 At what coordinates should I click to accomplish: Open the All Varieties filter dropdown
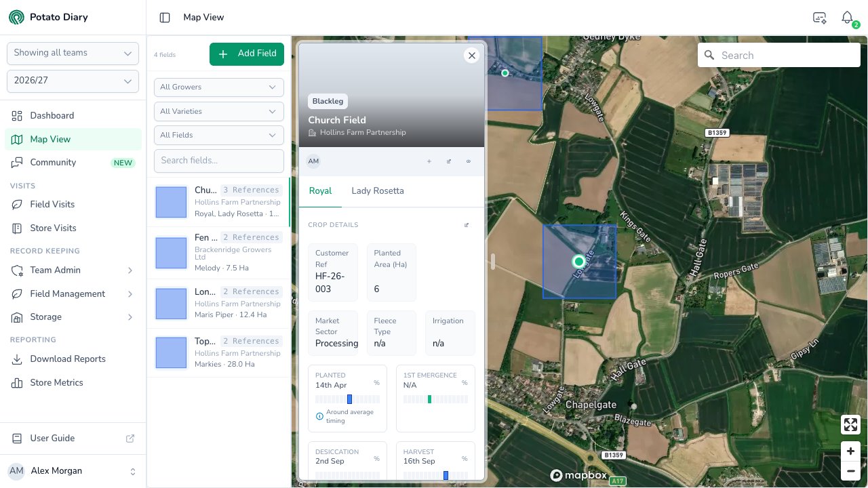(219, 111)
